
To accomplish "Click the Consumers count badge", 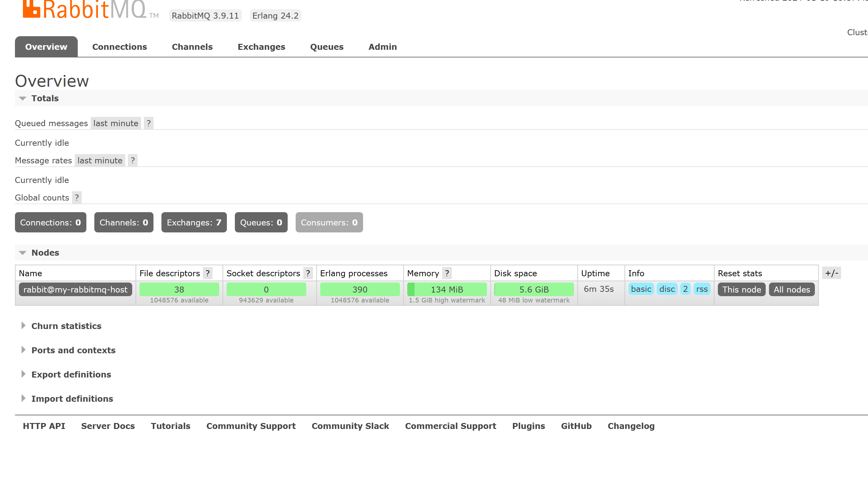I will [x=329, y=222].
